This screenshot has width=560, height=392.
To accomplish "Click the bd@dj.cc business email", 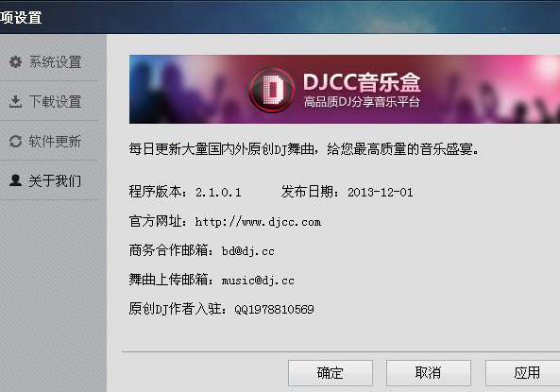I will (x=247, y=251).
